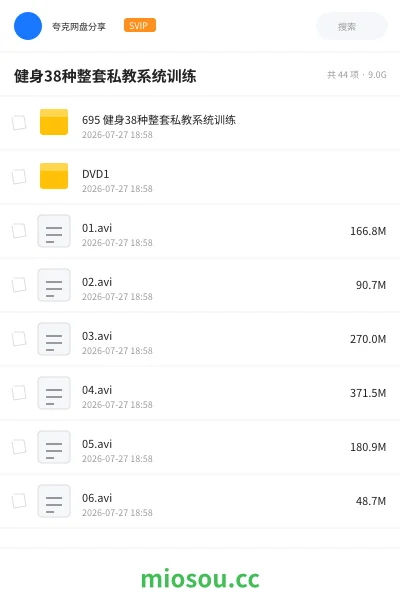Open the 02.avi file name
This screenshot has width=400, height=600.
[x=97, y=282]
